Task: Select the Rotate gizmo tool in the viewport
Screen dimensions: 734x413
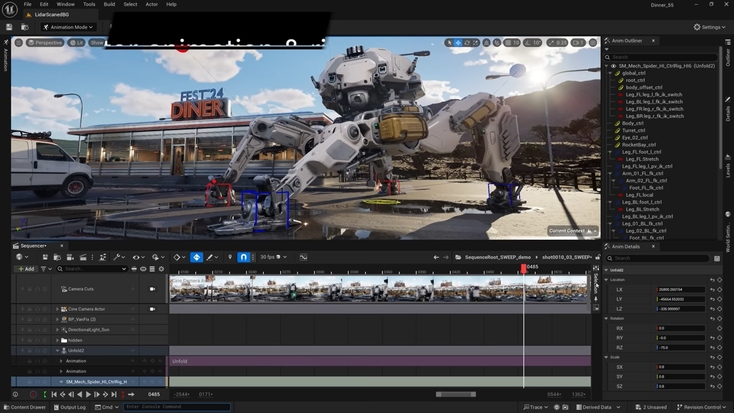Action: coord(467,43)
